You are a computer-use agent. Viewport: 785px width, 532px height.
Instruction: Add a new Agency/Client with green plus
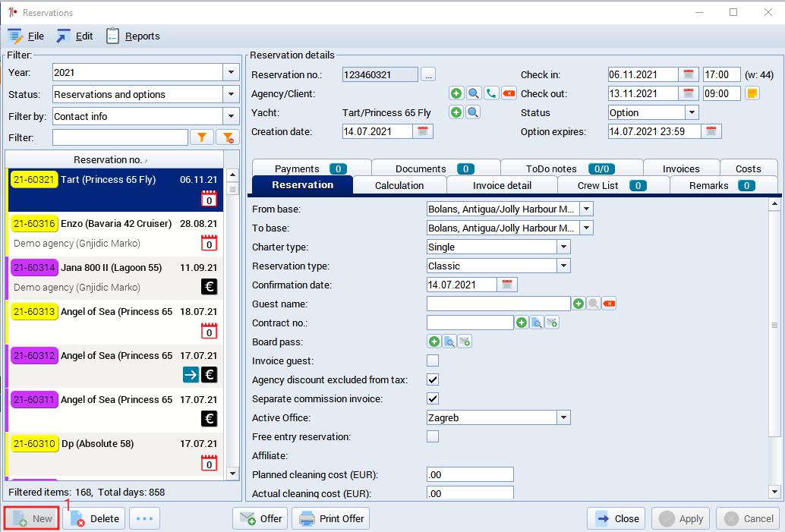[456, 93]
